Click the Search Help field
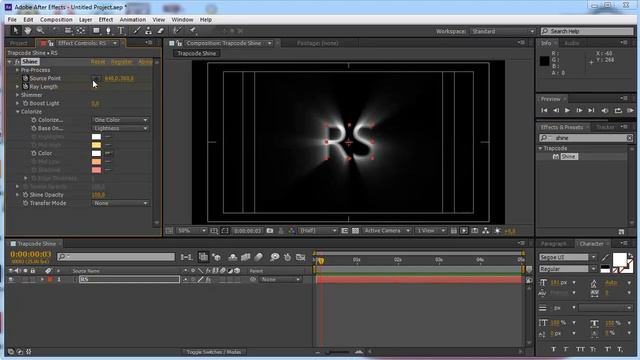The width and height of the screenshot is (640, 360). 587,31
